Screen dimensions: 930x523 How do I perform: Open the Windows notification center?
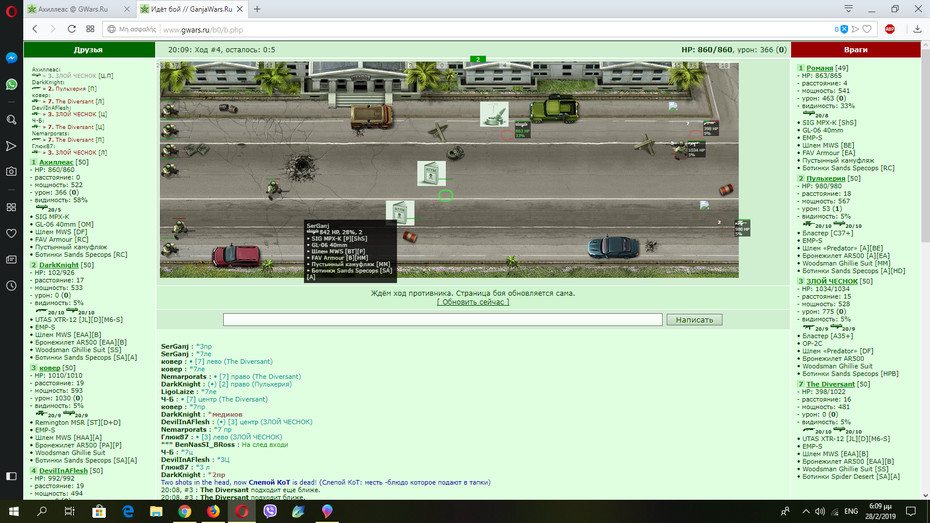[911, 511]
